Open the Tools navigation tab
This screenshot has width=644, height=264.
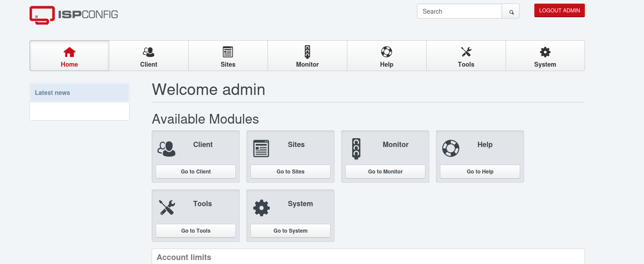coord(466,56)
